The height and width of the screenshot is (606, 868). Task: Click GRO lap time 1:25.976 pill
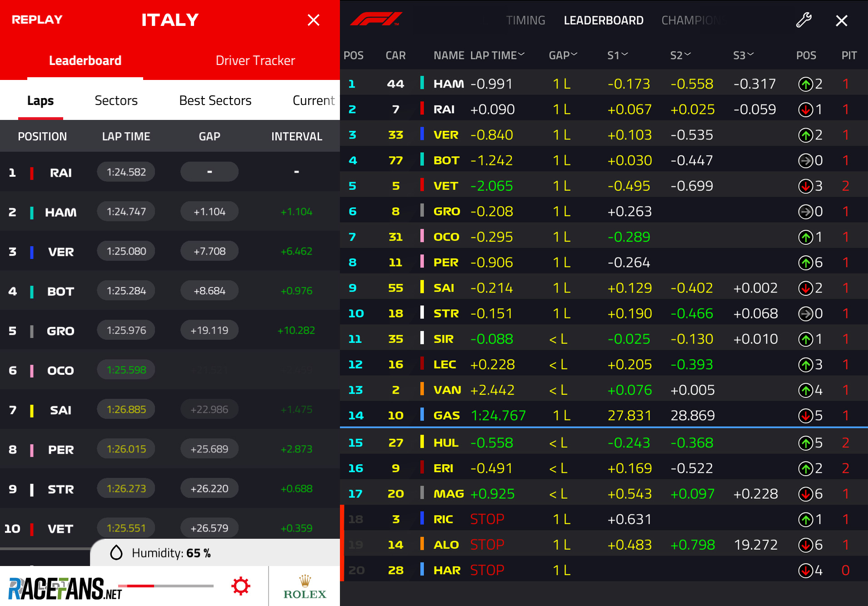[x=126, y=330]
